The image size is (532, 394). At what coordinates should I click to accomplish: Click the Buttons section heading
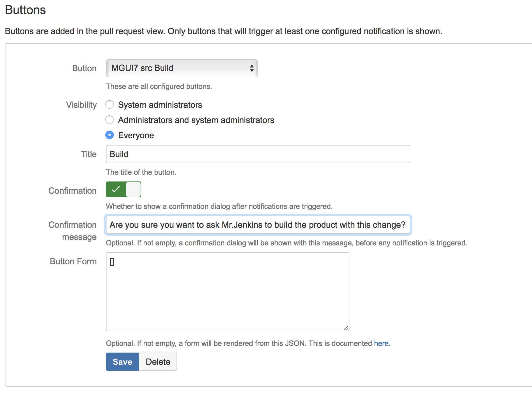coord(26,10)
